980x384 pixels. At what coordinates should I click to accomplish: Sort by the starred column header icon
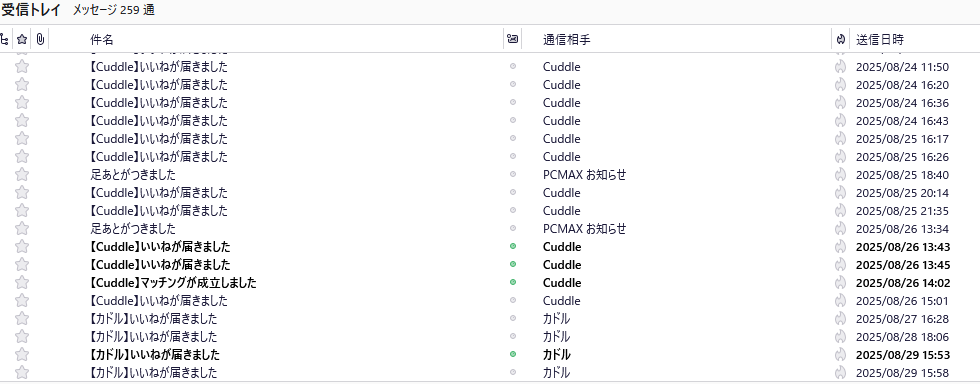[22, 40]
